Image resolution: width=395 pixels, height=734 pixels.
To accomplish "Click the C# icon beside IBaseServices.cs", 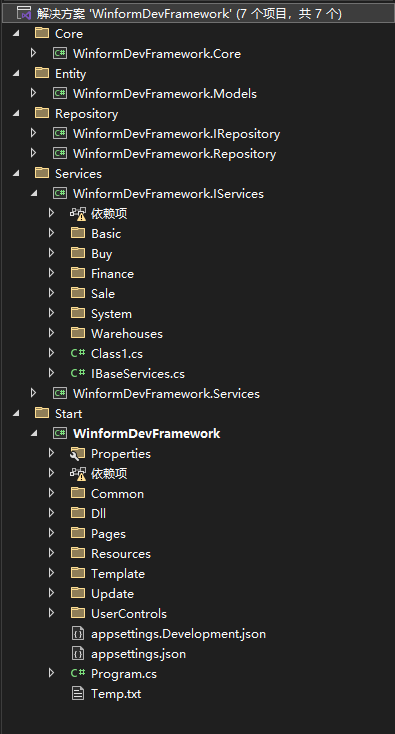I will (78, 373).
